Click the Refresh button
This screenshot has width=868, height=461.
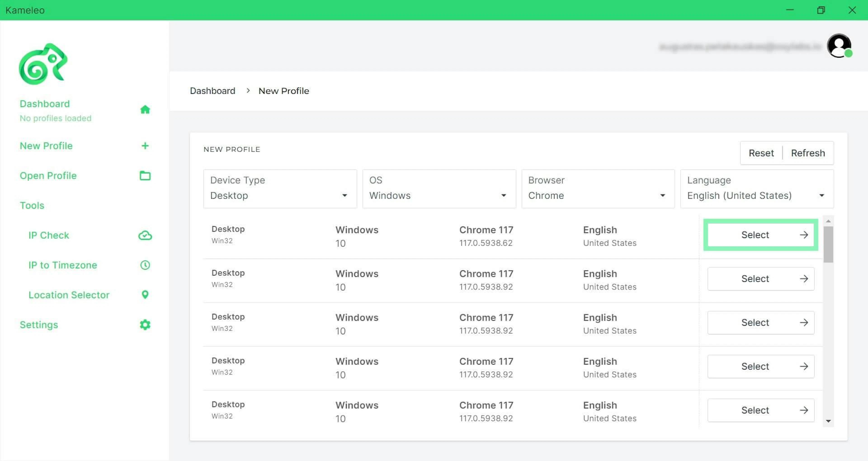pos(808,153)
